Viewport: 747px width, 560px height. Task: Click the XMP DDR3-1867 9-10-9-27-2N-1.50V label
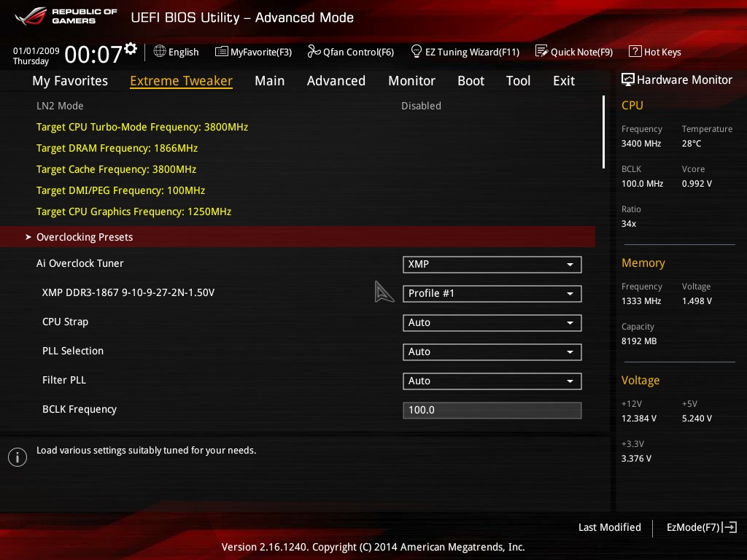tap(128, 292)
